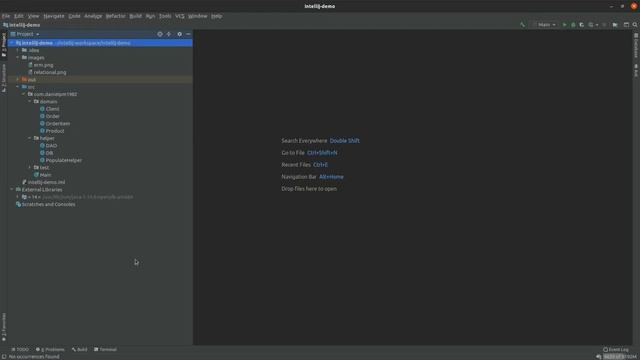Open the Problems tool window tab

click(50, 350)
